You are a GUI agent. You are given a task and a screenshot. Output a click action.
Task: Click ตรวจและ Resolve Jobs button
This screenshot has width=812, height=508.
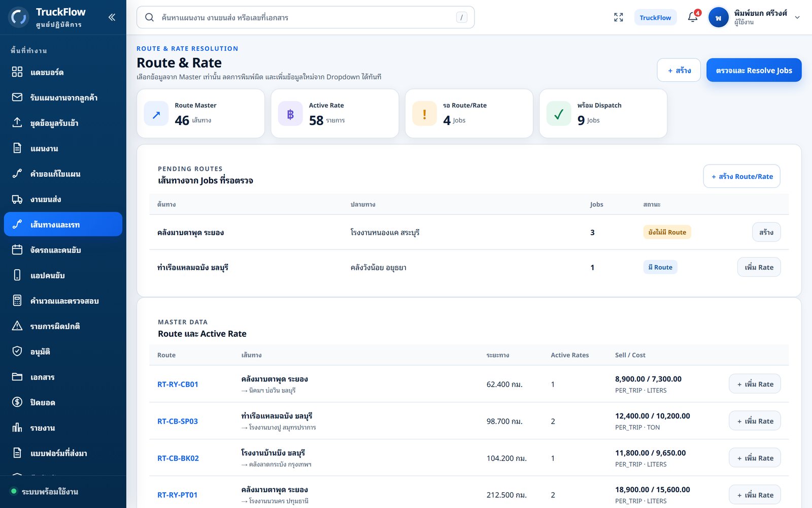(754, 70)
